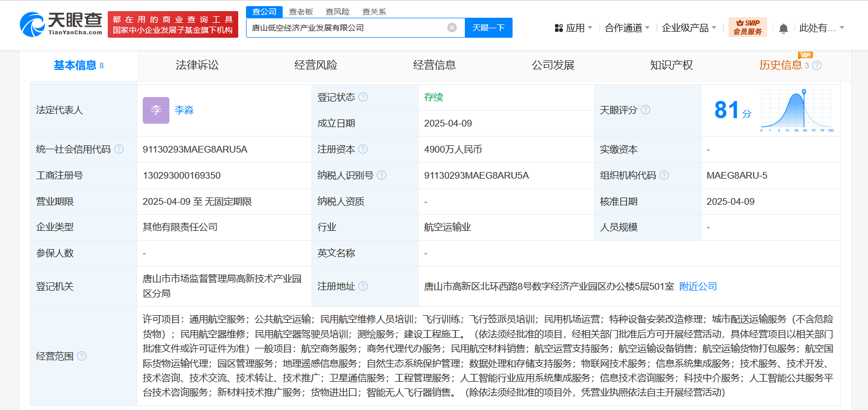The width and height of the screenshot is (868, 410).
Task: Select the 查老板 search mode
Action: coord(301,12)
